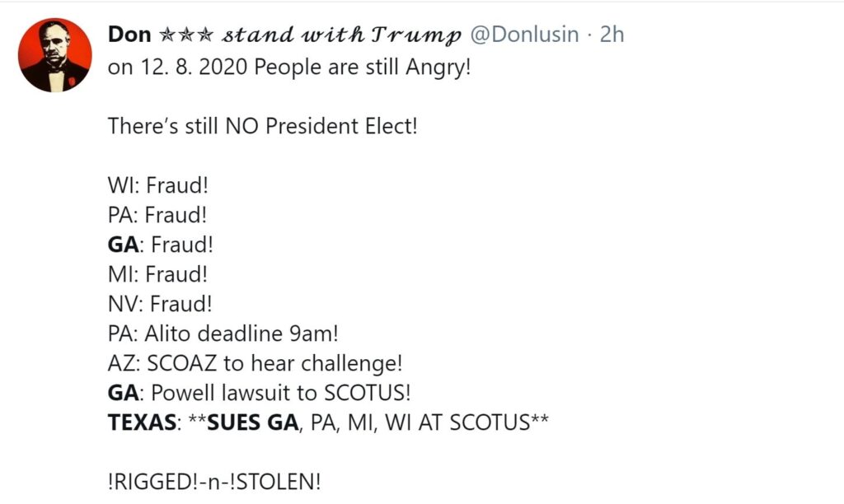
Task: Click the "PA: Fraud!" line
Action: click(x=157, y=215)
